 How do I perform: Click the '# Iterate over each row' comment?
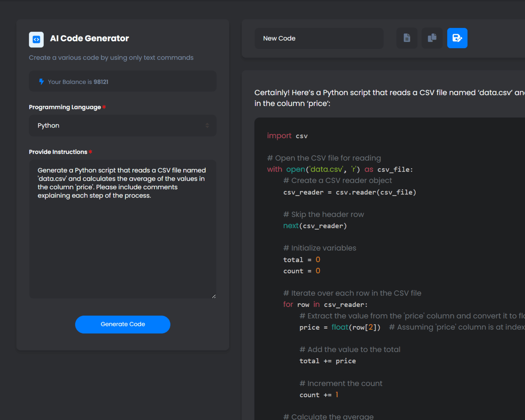pyautogui.click(x=352, y=293)
